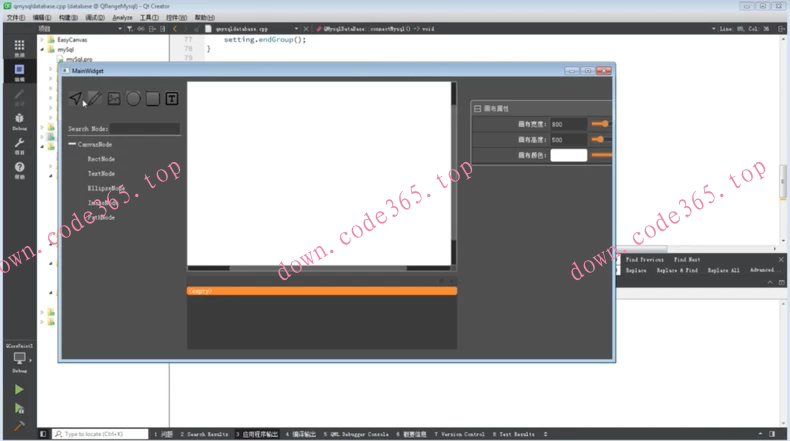Click the green Run button
The height and width of the screenshot is (441, 790).
[x=19, y=390]
